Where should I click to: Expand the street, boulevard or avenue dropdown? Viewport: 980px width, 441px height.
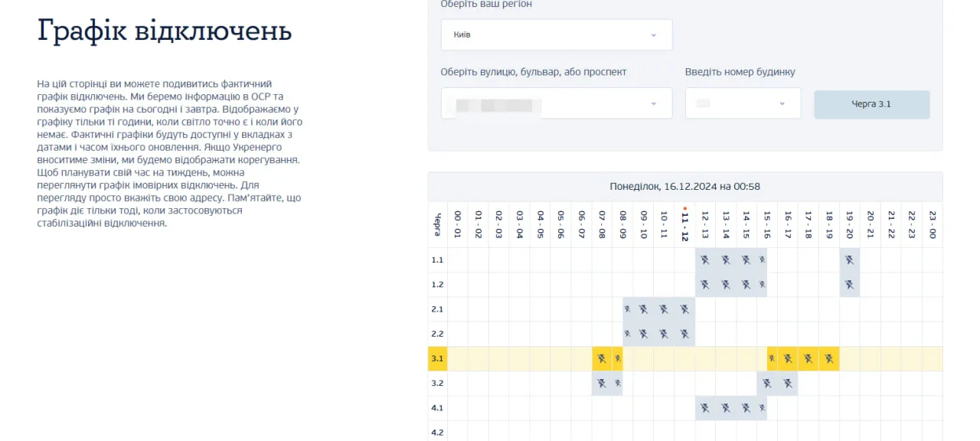557,103
